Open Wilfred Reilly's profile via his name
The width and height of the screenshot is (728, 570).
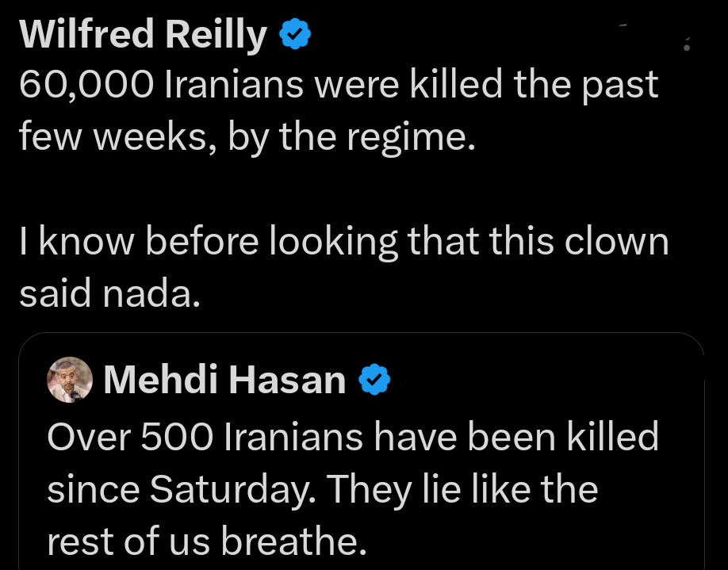point(143,36)
